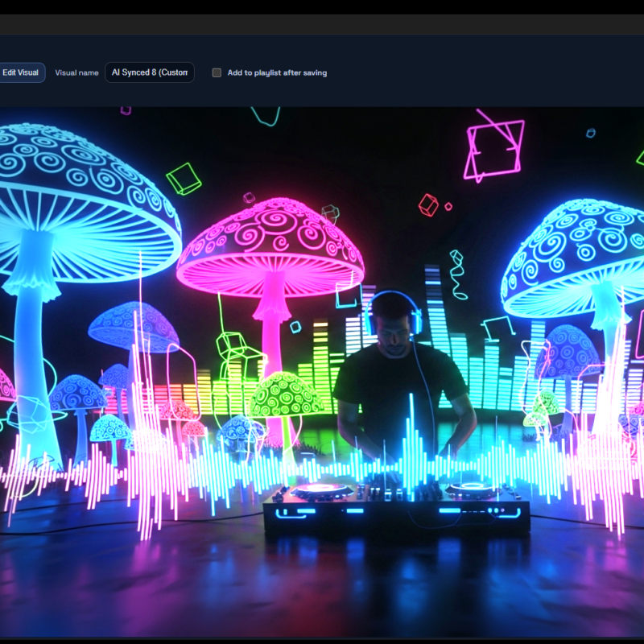Click the DJ's headphones in the preview

pyautogui.click(x=392, y=308)
